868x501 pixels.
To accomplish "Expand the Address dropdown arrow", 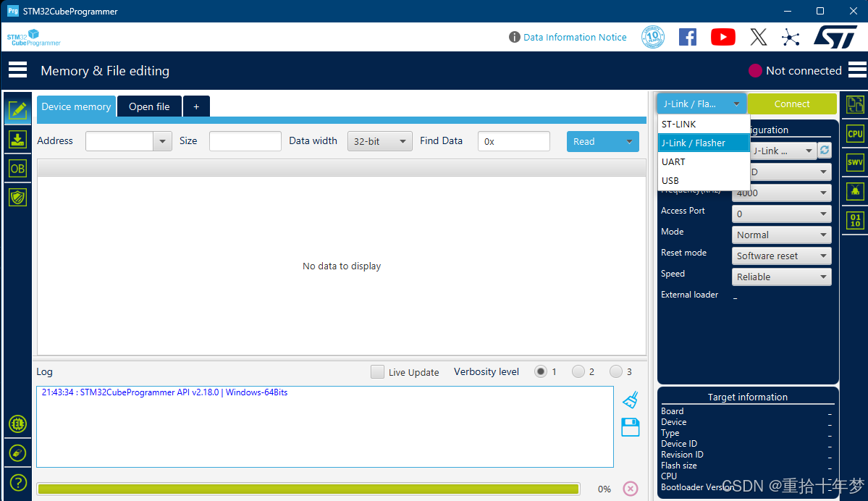I will pos(162,141).
